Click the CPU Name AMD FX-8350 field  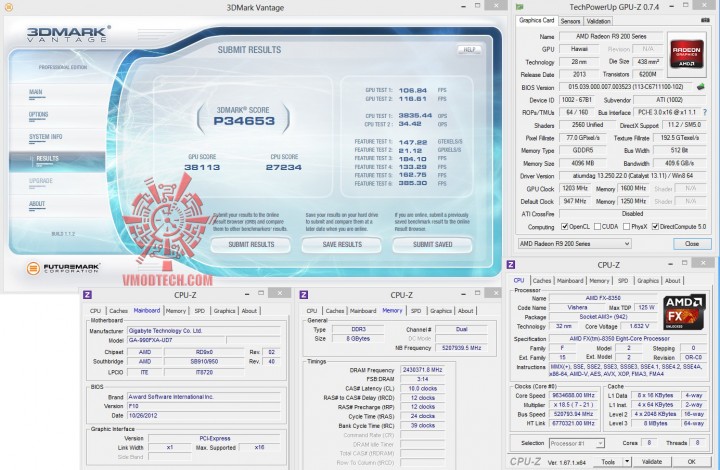(x=603, y=298)
